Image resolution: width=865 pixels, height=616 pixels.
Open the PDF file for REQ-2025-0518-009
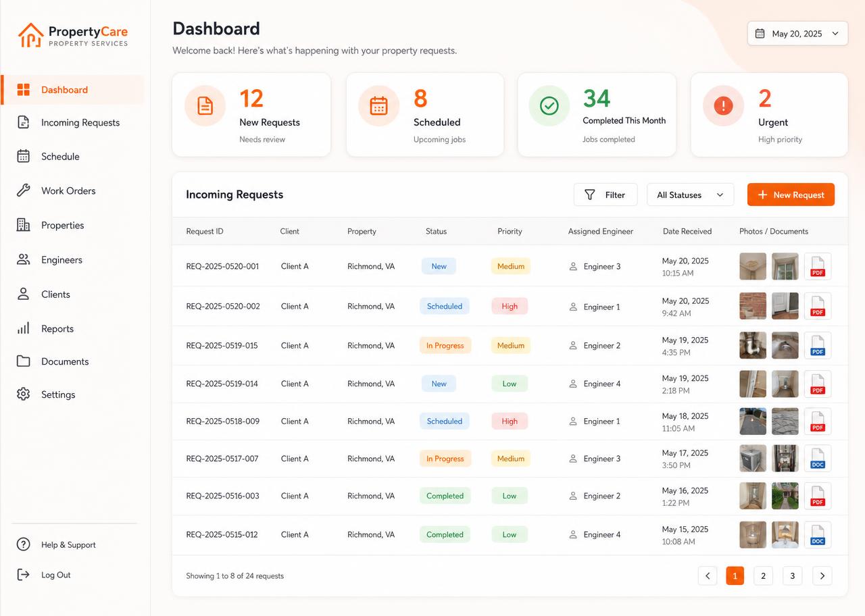pyautogui.click(x=818, y=421)
